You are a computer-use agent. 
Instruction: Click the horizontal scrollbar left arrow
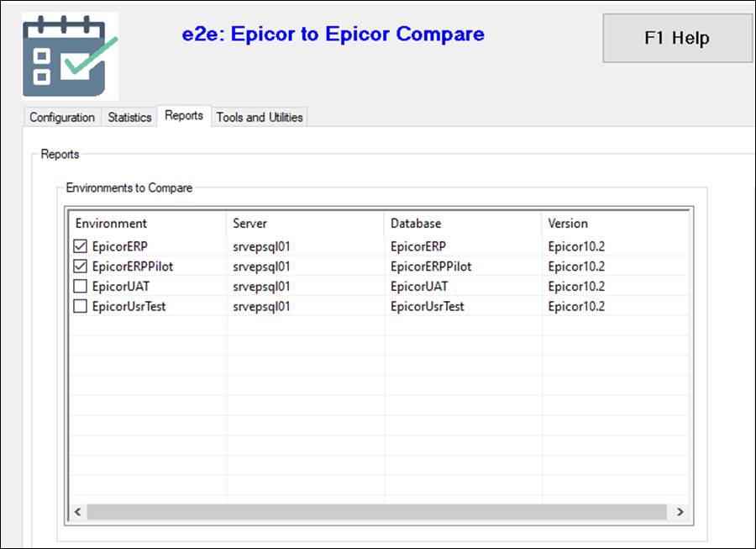[77, 512]
